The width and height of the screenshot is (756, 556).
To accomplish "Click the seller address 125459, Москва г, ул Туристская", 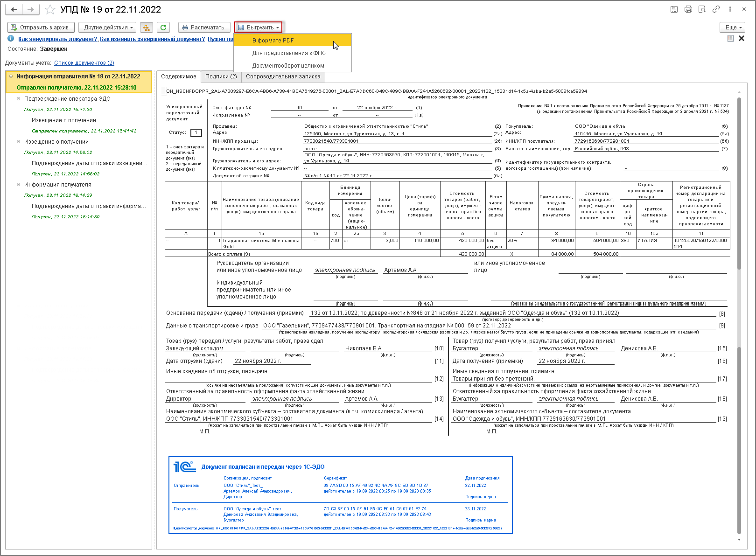I will (x=354, y=134).
